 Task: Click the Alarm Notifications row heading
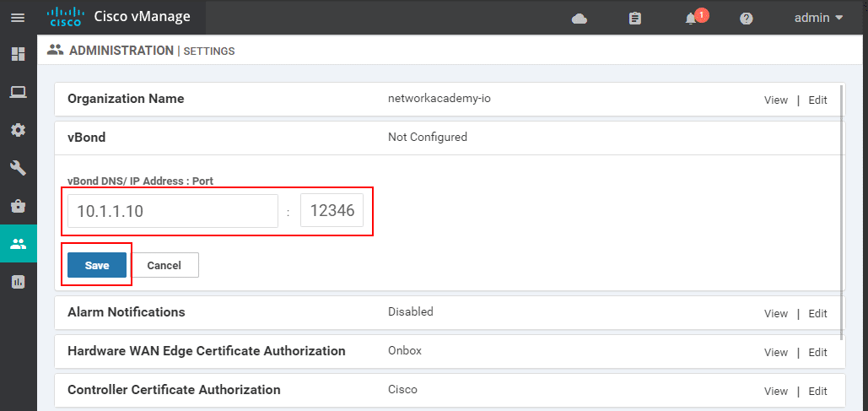click(127, 312)
